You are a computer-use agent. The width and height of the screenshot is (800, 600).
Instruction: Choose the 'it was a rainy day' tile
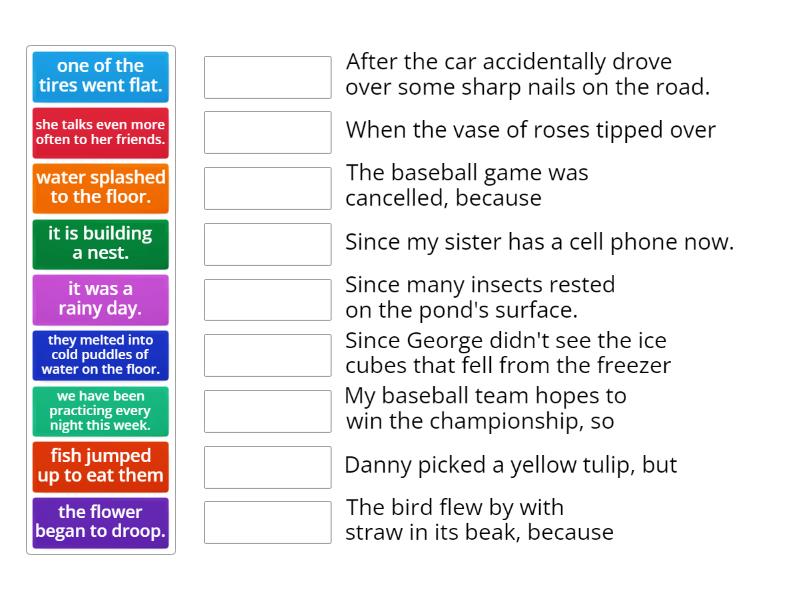tap(100, 299)
